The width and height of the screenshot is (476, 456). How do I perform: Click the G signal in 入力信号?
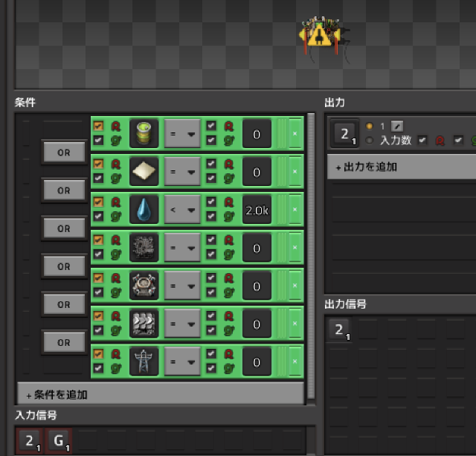59,440
